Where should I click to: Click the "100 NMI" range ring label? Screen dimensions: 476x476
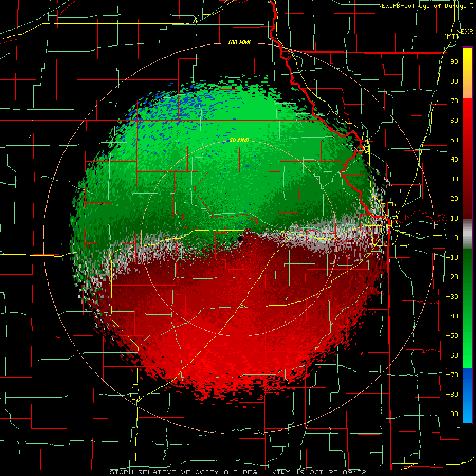[239, 42]
